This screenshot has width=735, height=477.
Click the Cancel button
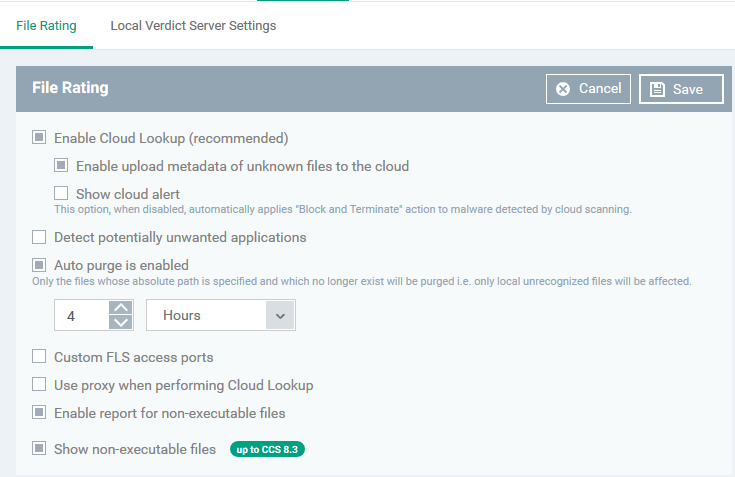(x=588, y=89)
